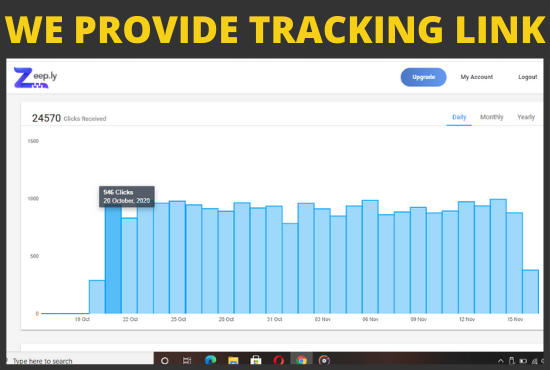This screenshot has width=550, height=370.
Task: Launch Opera browser from taskbar
Action: coord(279,360)
